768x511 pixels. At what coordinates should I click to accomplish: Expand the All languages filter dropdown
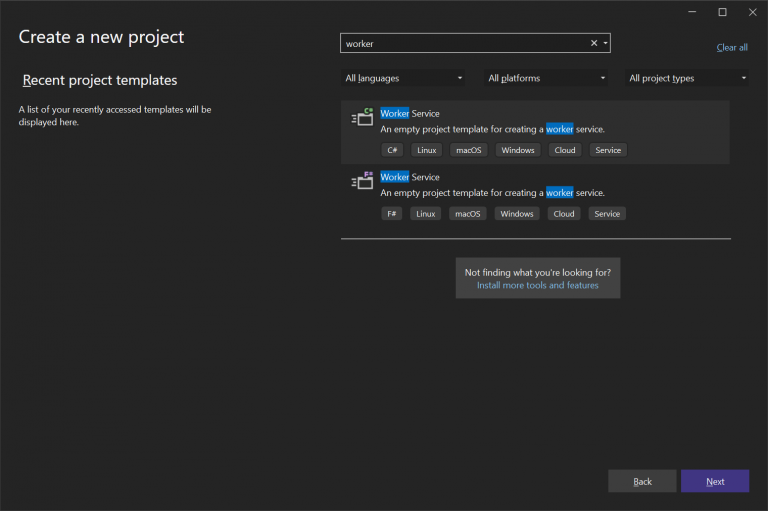[x=404, y=78]
